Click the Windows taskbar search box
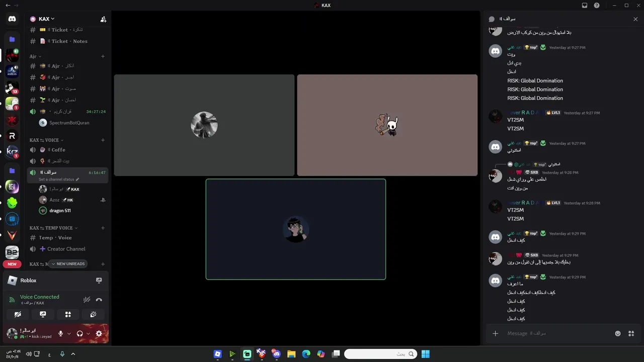The image size is (644, 362). 380,354
